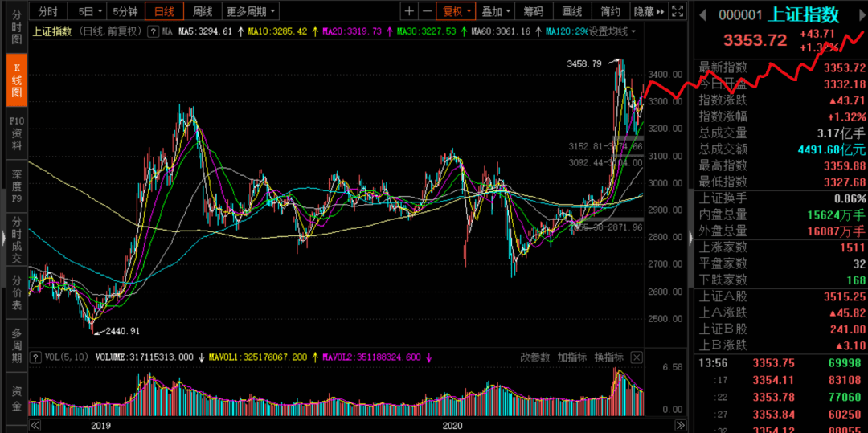Click the 换指标 change indicator link
Screen dimensions: 868x433
[608, 357]
